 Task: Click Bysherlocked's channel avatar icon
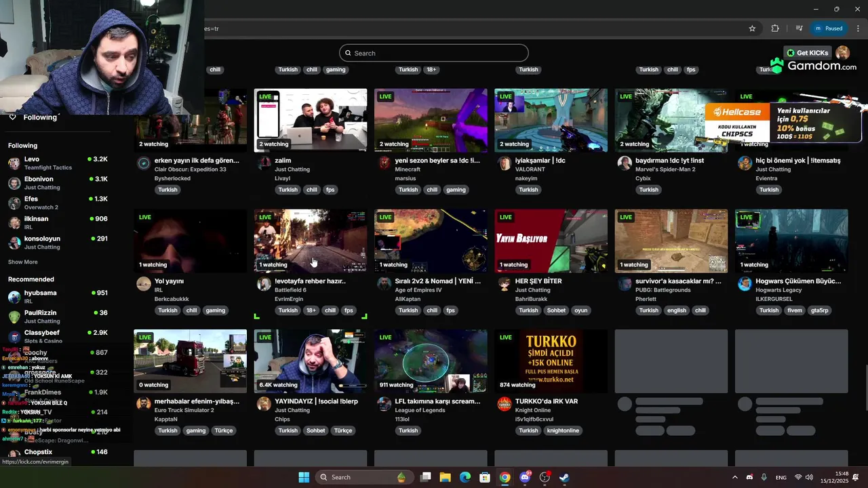click(x=143, y=163)
